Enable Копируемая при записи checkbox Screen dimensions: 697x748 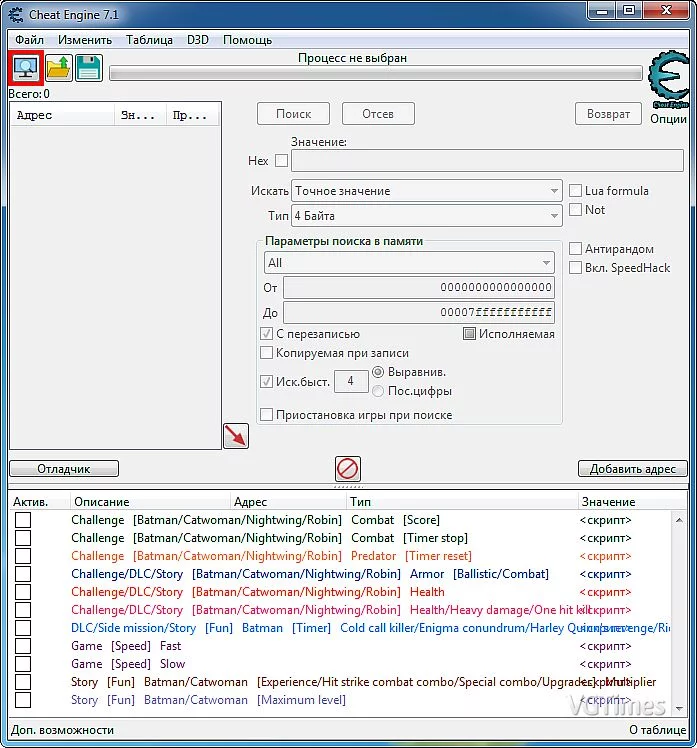pos(266,353)
